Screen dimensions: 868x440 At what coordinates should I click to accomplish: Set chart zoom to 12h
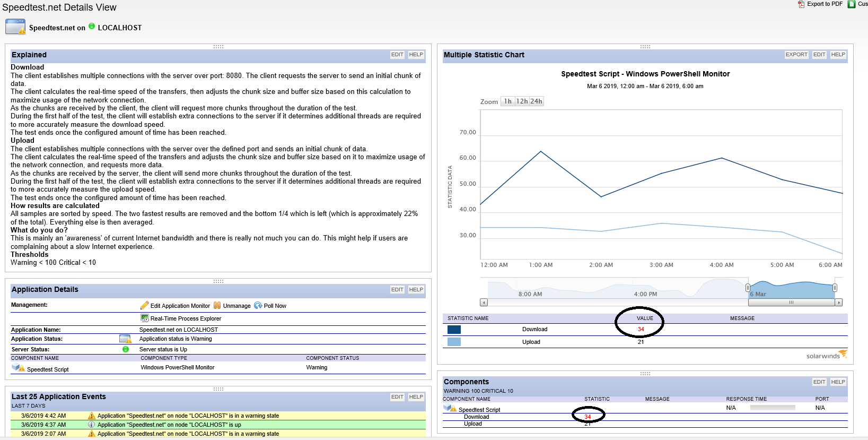(x=522, y=101)
